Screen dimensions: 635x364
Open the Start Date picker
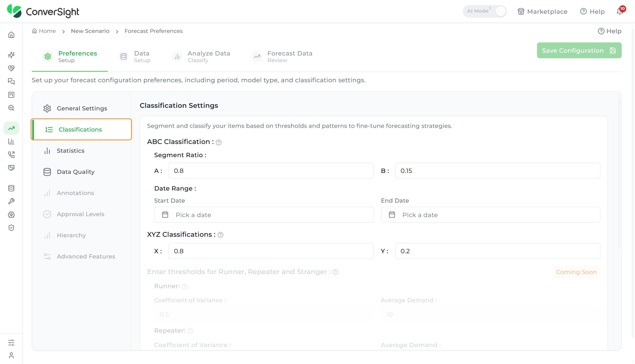(x=264, y=215)
